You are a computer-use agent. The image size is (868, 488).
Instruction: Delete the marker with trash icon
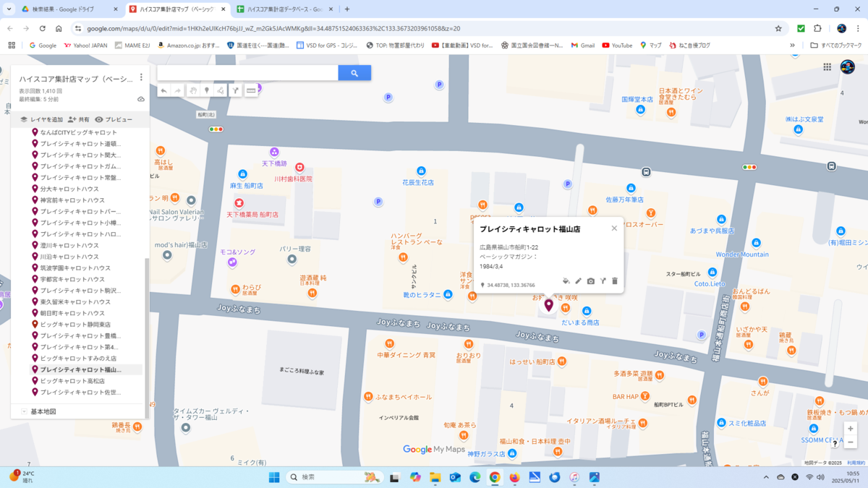615,281
